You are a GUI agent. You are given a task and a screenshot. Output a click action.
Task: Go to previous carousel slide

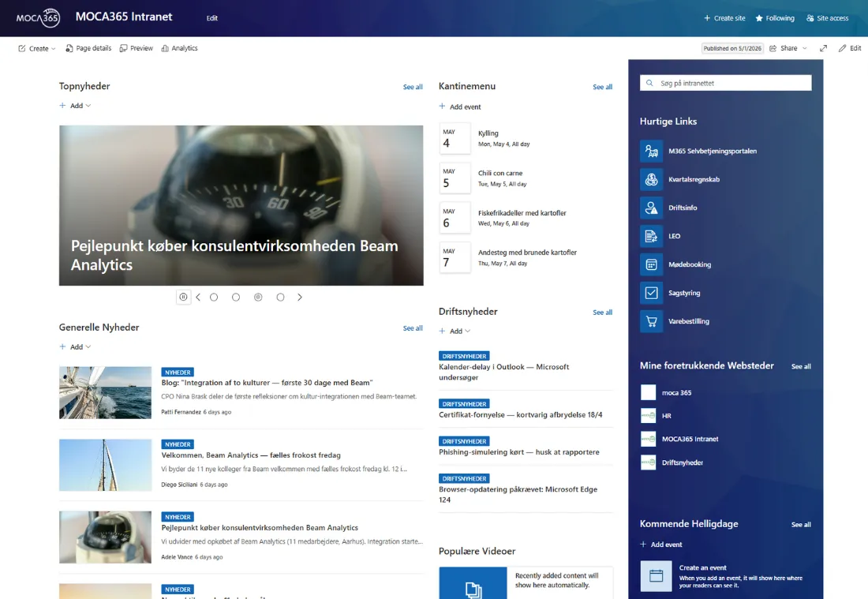198,298
